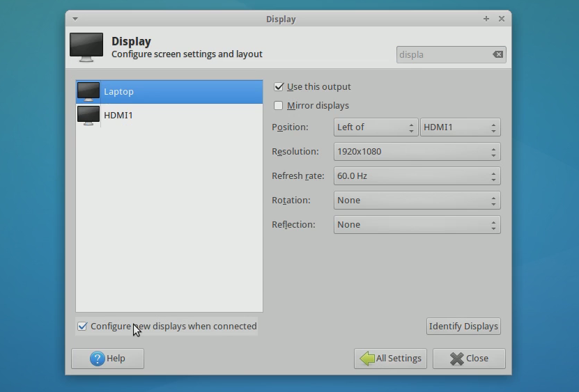Open the Refresh rate 60.0 Hz dropdown

417,175
